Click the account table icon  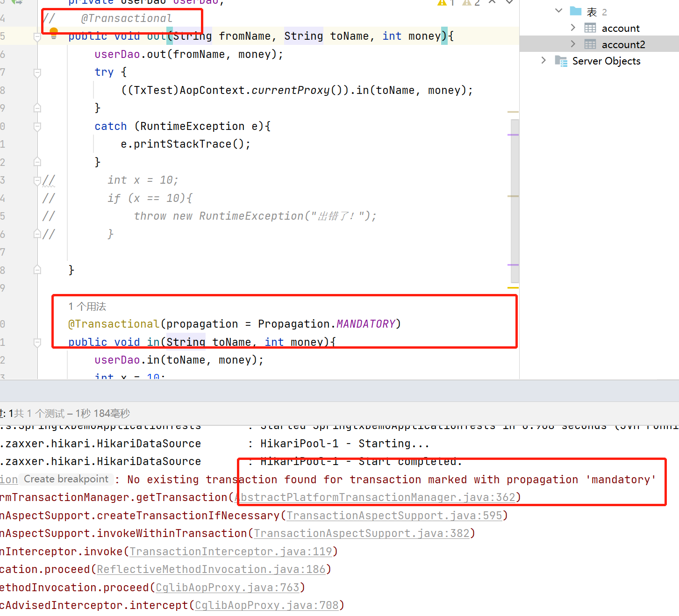(x=590, y=28)
